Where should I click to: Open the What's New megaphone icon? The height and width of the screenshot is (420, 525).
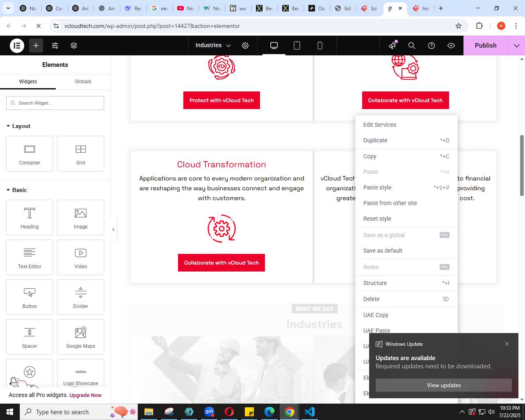393,46
